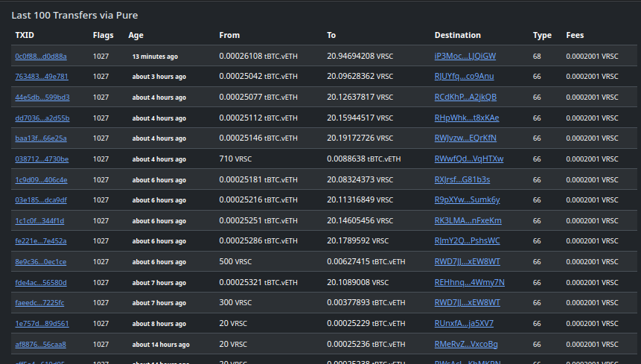Click the '0.00026108 tBTC.vETH' from amount

258,56
